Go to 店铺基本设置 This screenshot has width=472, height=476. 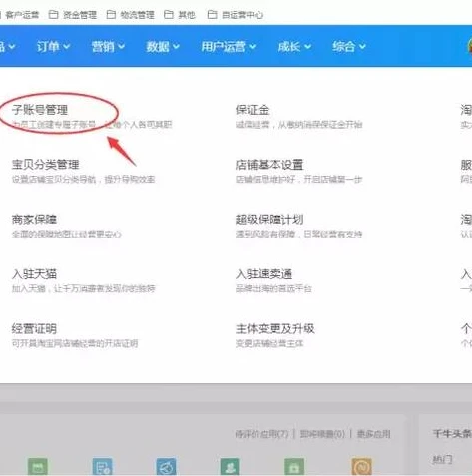[x=269, y=165]
